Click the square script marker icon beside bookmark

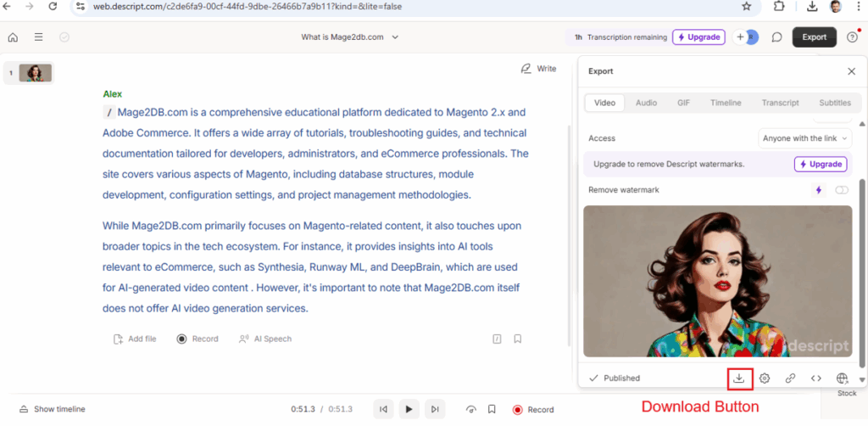pos(497,339)
